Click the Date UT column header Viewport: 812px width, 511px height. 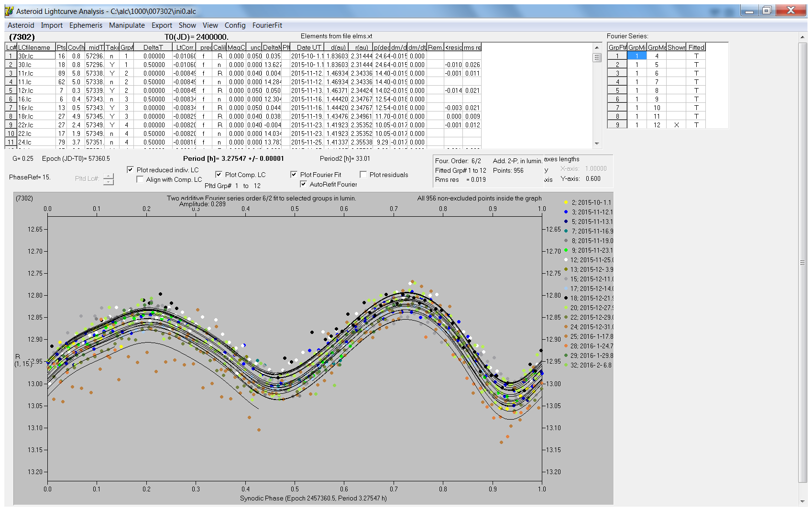(308, 47)
